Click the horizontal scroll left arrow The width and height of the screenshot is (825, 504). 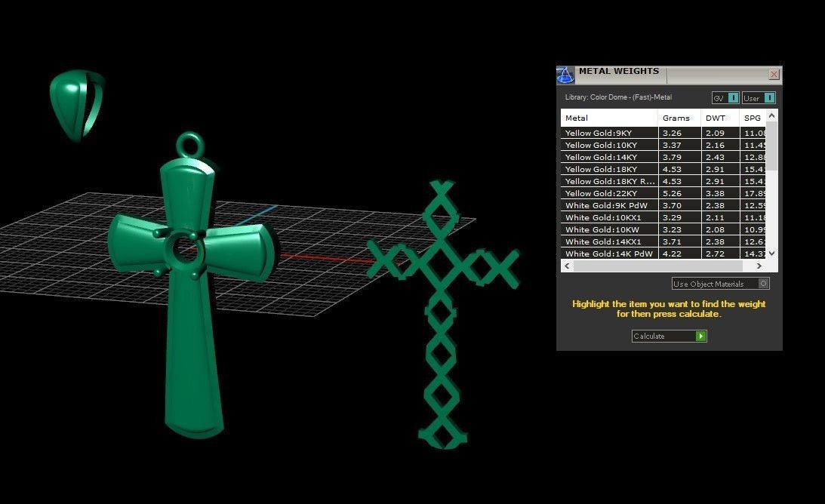567,266
